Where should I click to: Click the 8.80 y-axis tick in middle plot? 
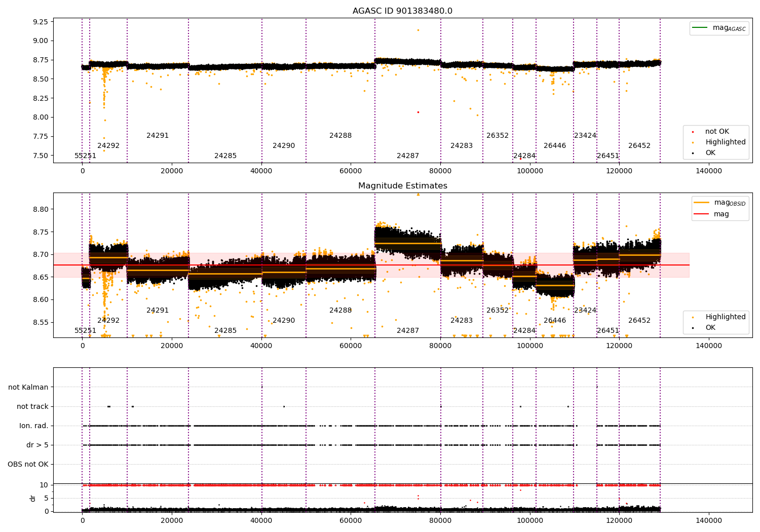(40, 209)
